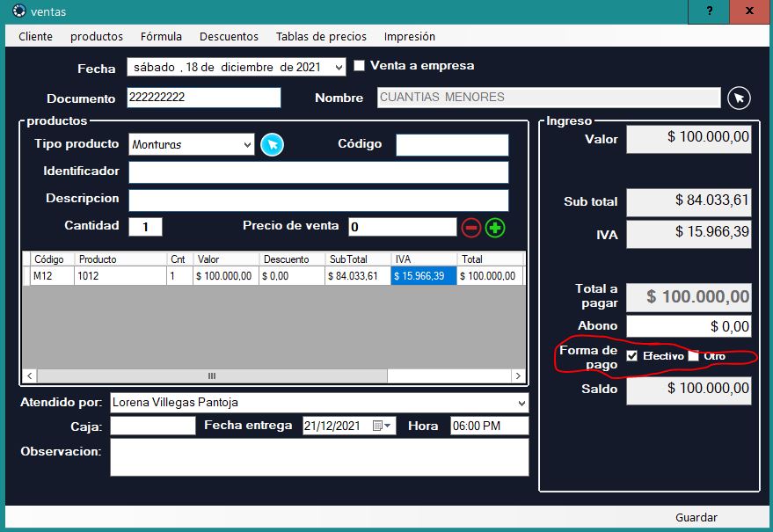773x532 pixels.
Task: Click the Total column header
Action: [x=490, y=259]
